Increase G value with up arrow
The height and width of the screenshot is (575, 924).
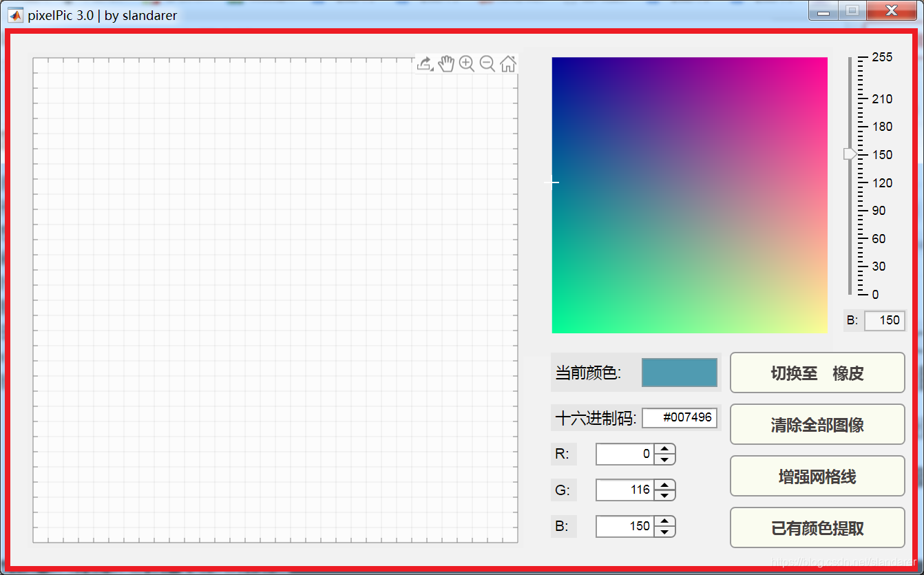pos(664,485)
